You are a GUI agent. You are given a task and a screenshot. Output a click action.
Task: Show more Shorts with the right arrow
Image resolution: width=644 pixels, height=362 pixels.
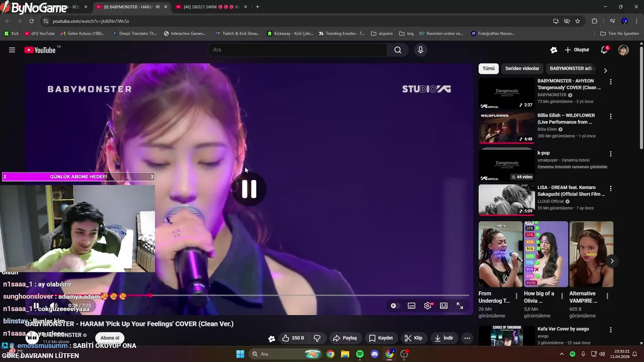(612, 261)
